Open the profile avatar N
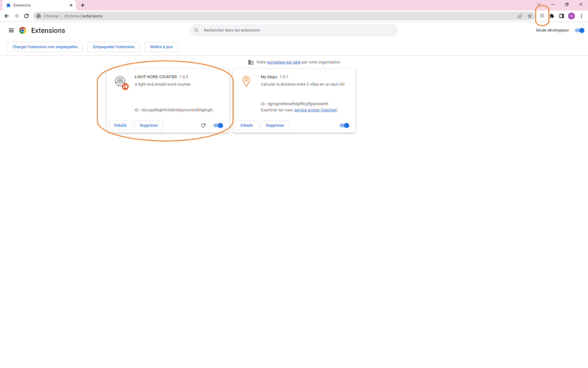The width and height of the screenshot is (588, 368). [x=571, y=16]
